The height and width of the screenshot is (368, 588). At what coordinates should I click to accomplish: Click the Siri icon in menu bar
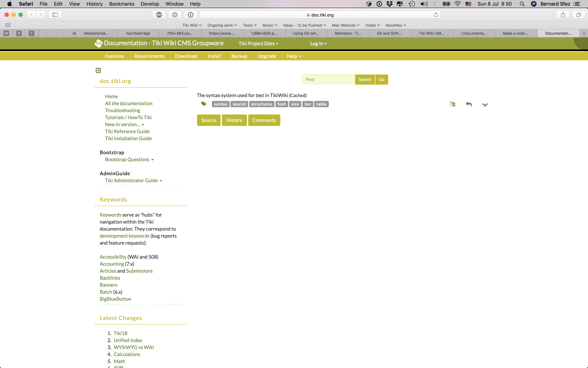point(534,4)
